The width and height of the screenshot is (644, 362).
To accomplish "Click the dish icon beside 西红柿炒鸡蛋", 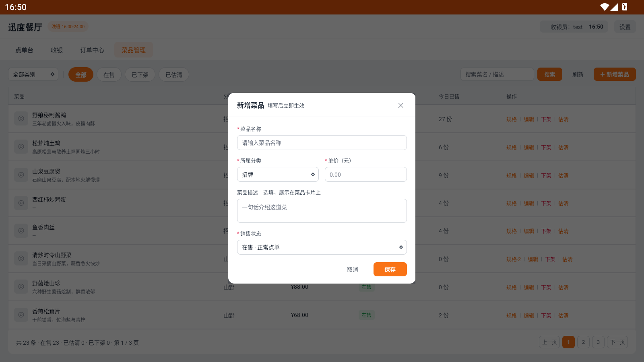I will (x=21, y=203).
